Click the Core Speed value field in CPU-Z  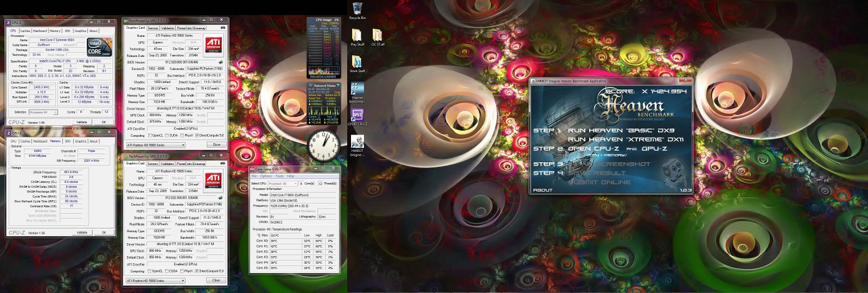tap(42, 87)
